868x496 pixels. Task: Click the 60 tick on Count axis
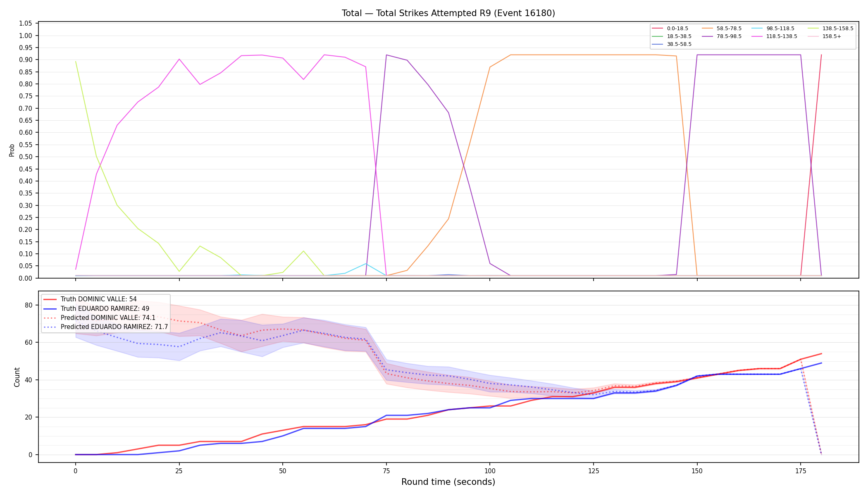pyautogui.click(x=29, y=343)
